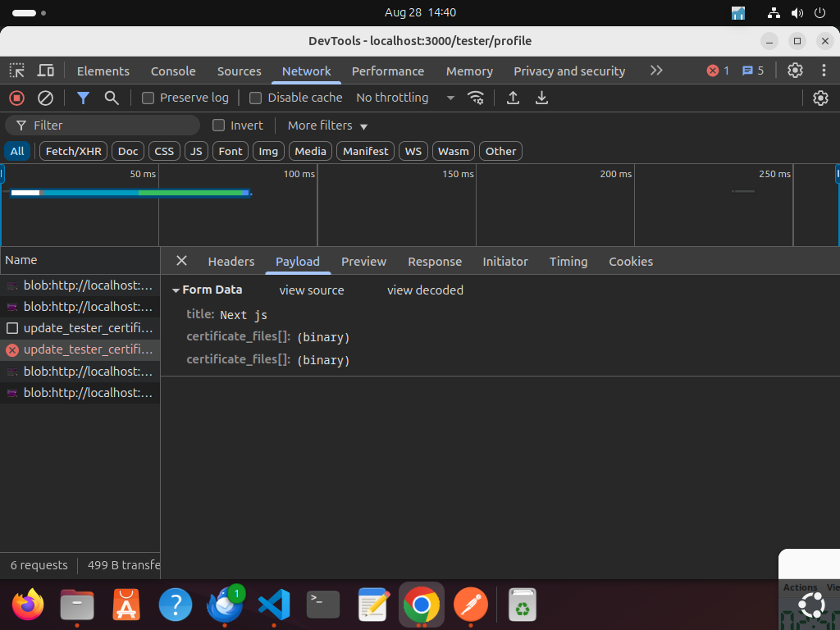Toggle the network filter funnel icon

point(83,98)
